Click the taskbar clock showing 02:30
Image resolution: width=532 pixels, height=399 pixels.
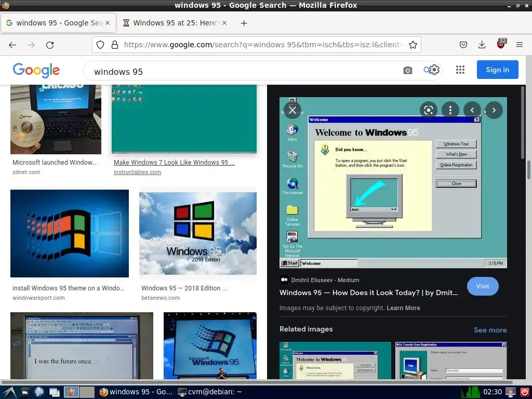pyautogui.click(x=493, y=392)
